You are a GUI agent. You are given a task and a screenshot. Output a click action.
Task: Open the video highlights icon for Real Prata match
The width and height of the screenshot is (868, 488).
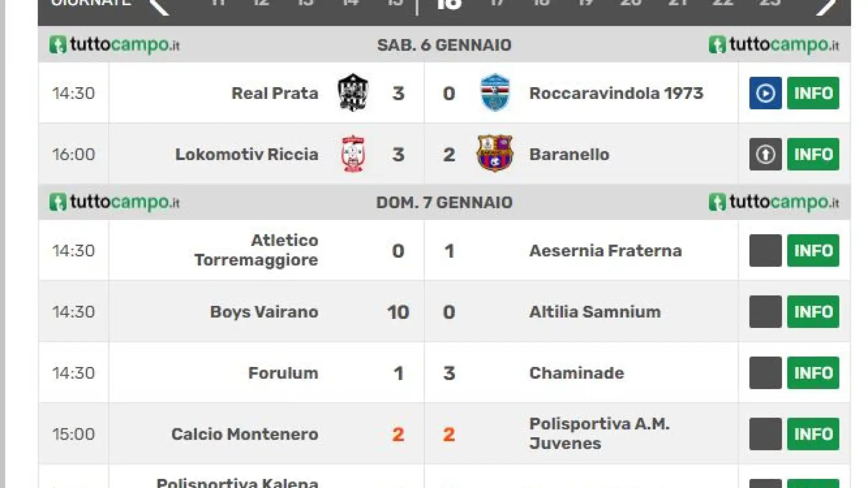click(x=765, y=93)
